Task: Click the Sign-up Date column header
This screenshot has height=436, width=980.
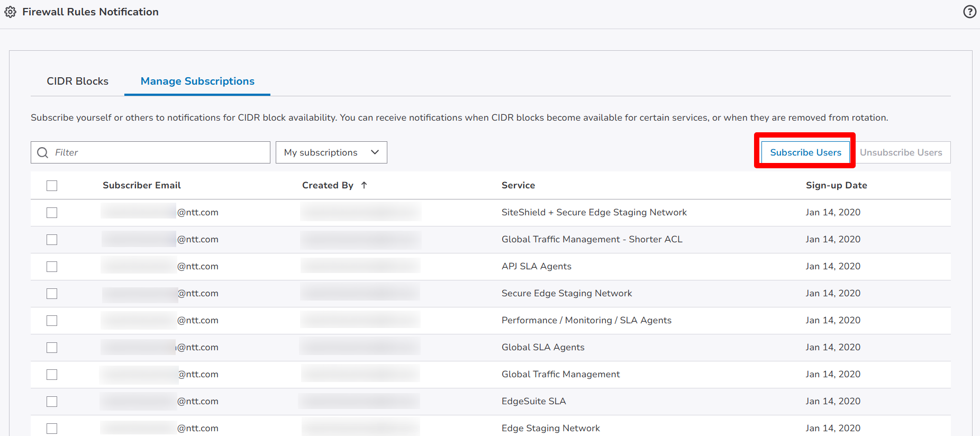Action: (x=836, y=185)
